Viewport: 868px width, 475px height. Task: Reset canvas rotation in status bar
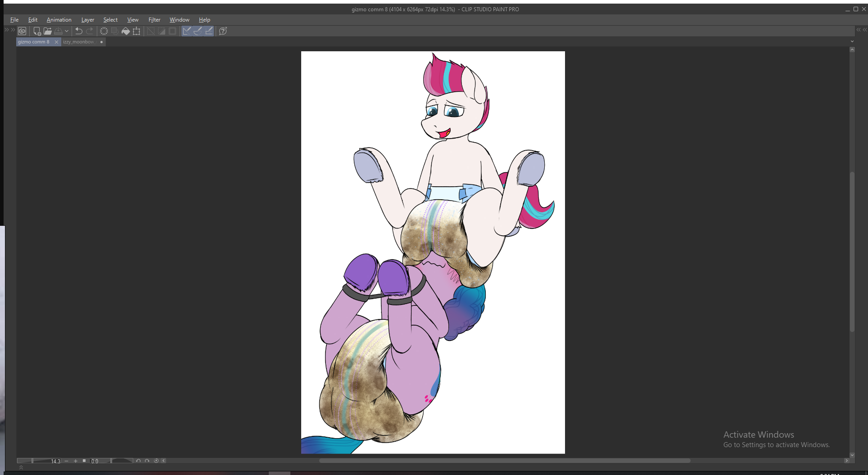(x=156, y=461)
